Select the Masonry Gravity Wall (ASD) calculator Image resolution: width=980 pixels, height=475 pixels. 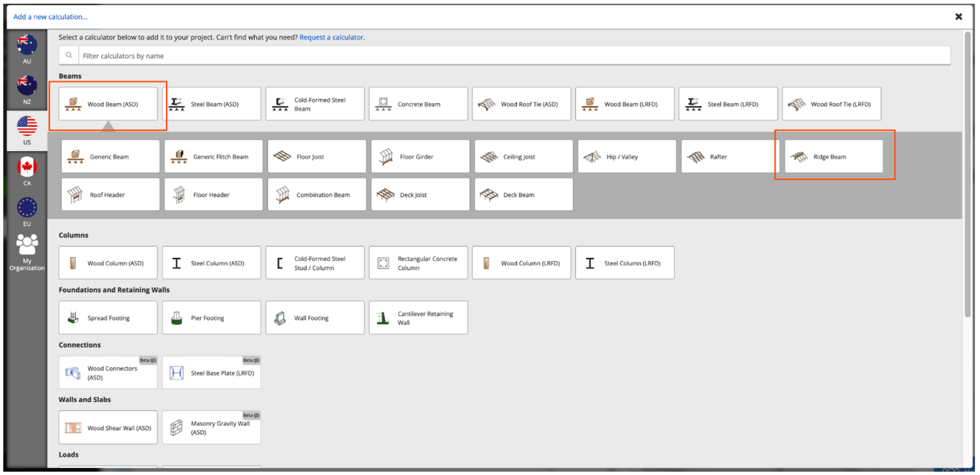coord(212,428)
